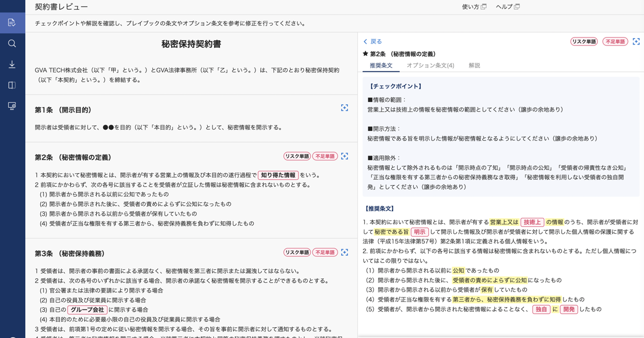This screenshot has height=338, width=644.
Task: Toggle リスク単語 tag in 第2条 section
Action: point(297,156)
